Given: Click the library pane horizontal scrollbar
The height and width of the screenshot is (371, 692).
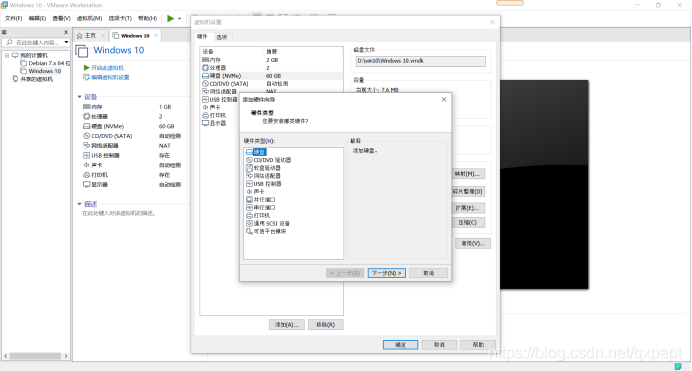Looking at the screenshot, I should click(35, 356).
